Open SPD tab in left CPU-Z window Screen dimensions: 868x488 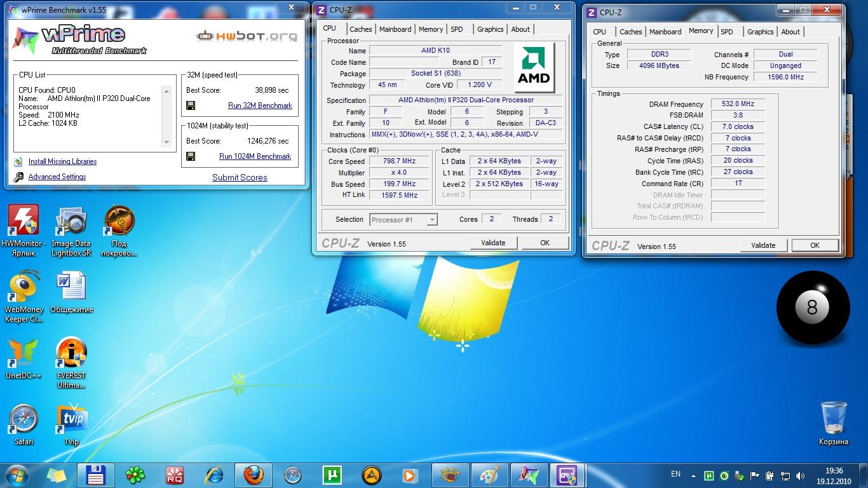tap(457, 29)
